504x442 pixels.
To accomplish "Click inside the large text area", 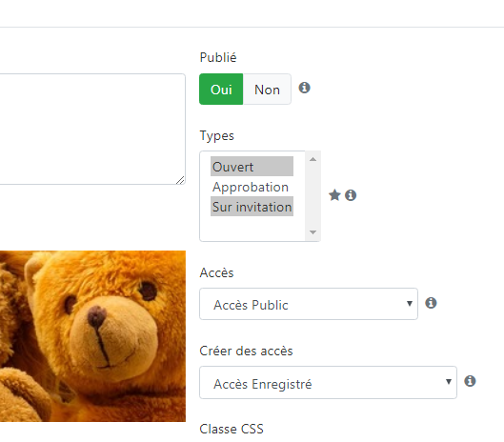I will coord(92,129).
